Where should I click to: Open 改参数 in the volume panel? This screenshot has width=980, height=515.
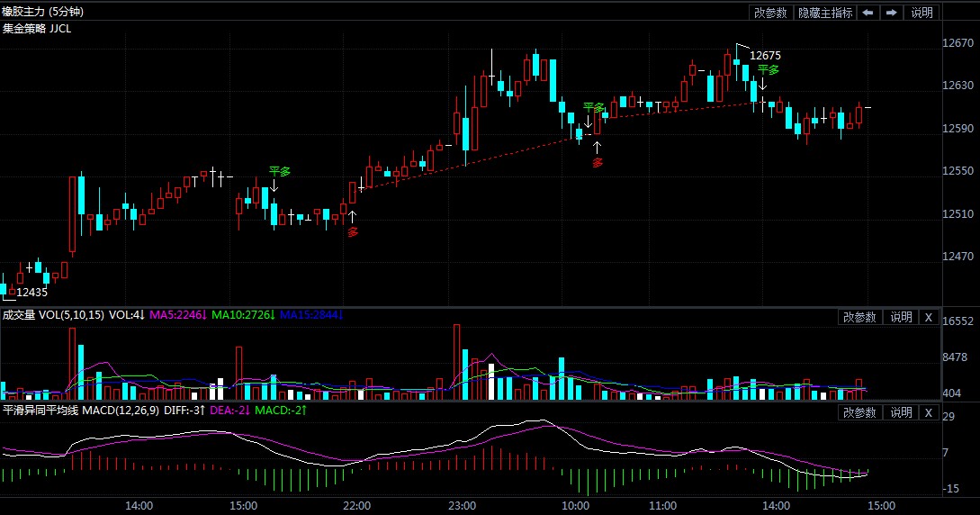(859, 318)
